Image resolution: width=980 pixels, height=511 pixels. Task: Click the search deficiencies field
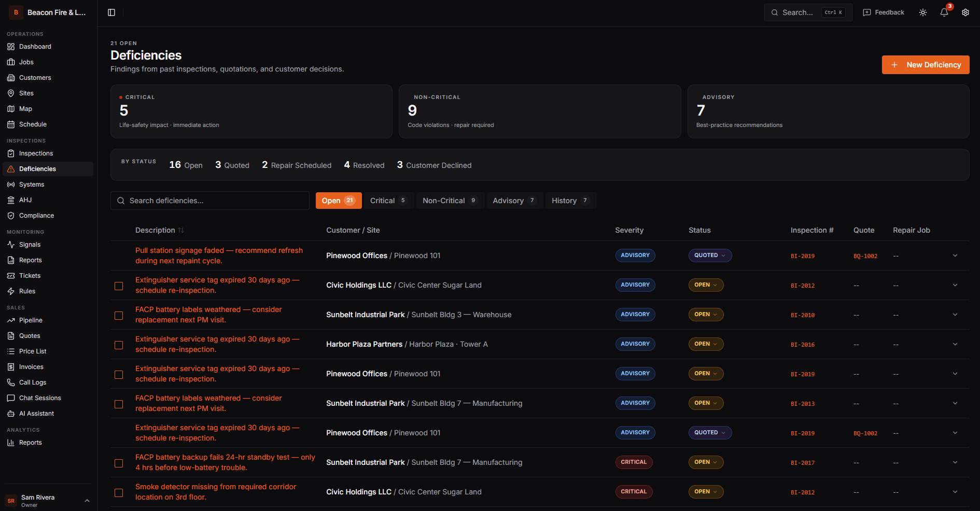tap(209, 201)
